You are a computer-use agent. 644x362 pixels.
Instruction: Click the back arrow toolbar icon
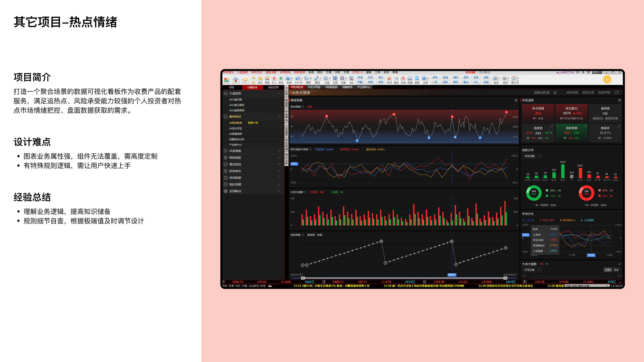pos(245,80)
